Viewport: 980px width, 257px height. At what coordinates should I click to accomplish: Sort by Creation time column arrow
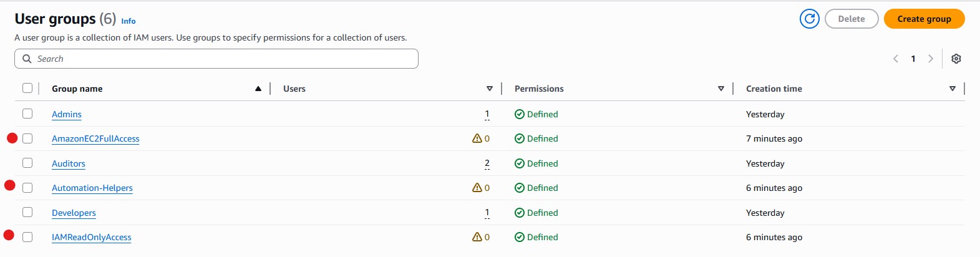(x=953, y=89)
